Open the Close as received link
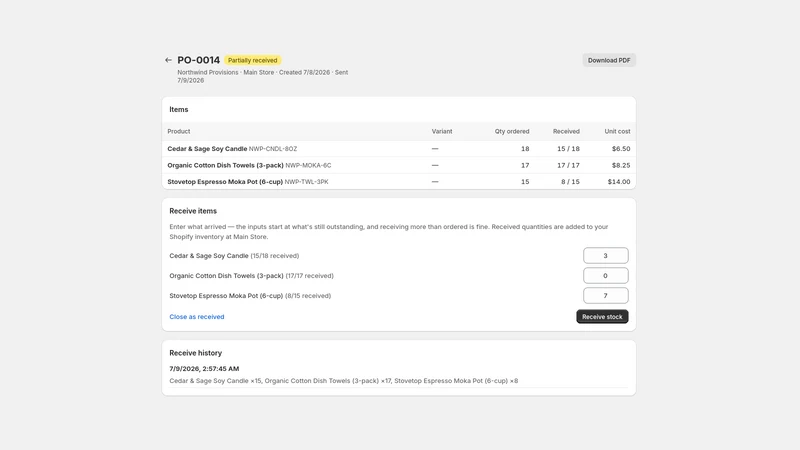The image size is (800, 450). (196, 317)
